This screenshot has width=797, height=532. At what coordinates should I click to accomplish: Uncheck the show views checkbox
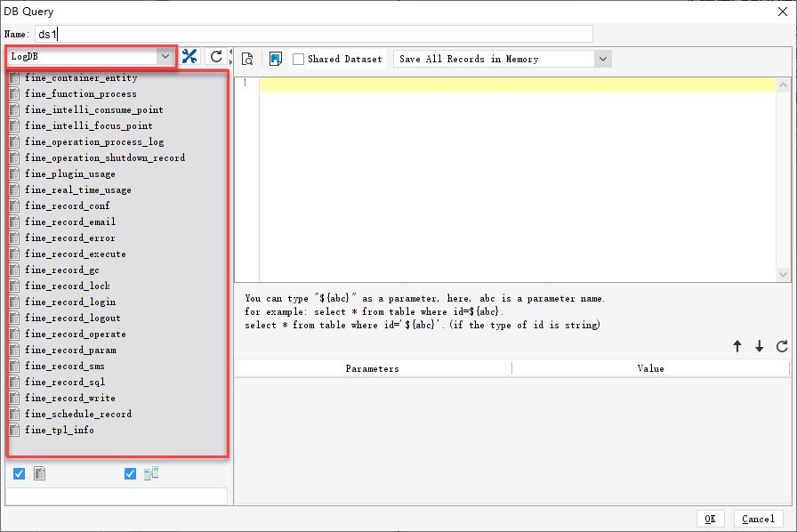(x=130, y=473)
